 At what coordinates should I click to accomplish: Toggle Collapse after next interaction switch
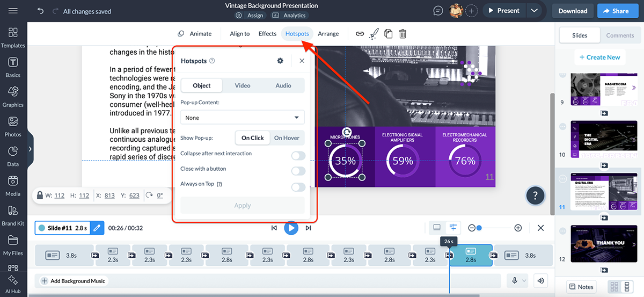pyautogui.click(x=298, y=156)
